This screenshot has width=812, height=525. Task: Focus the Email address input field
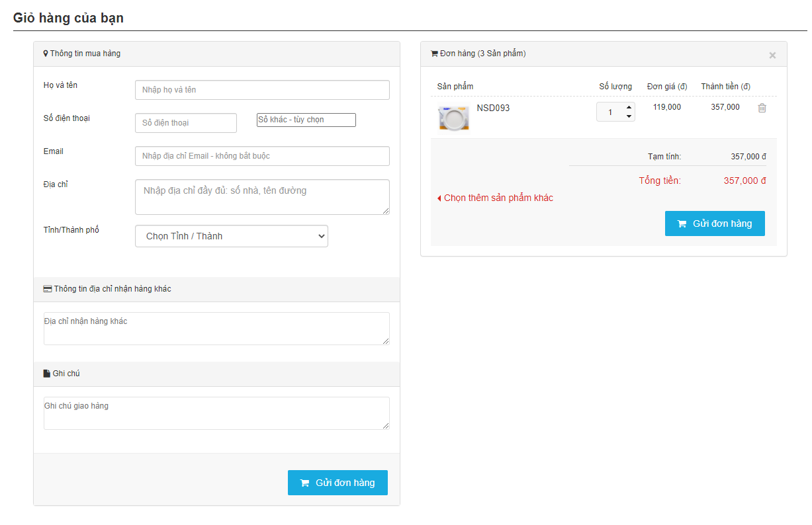point(262,156)
